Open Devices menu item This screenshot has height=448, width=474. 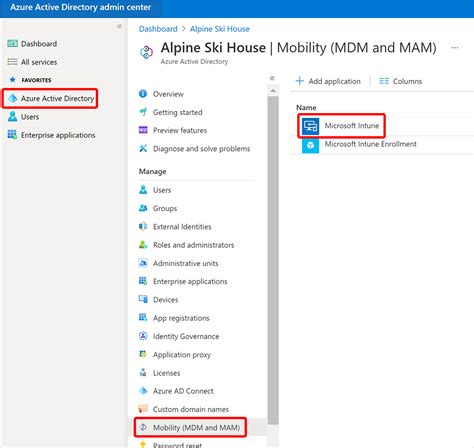click(166, 300)
